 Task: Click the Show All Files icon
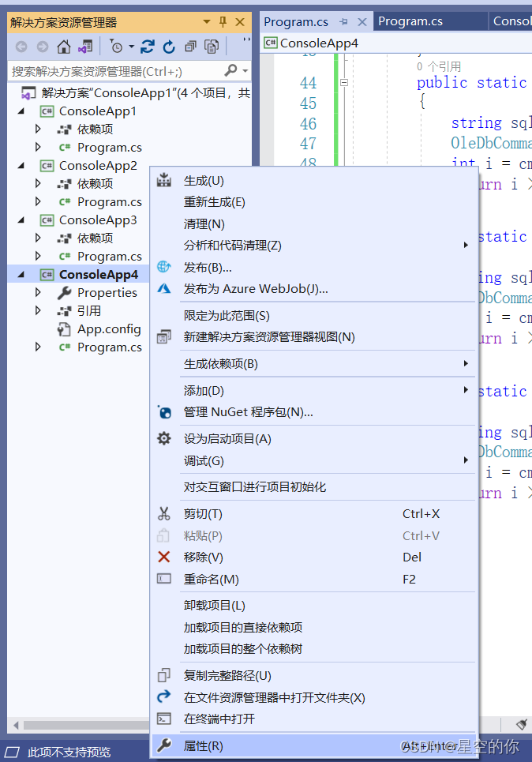point(212,47)
